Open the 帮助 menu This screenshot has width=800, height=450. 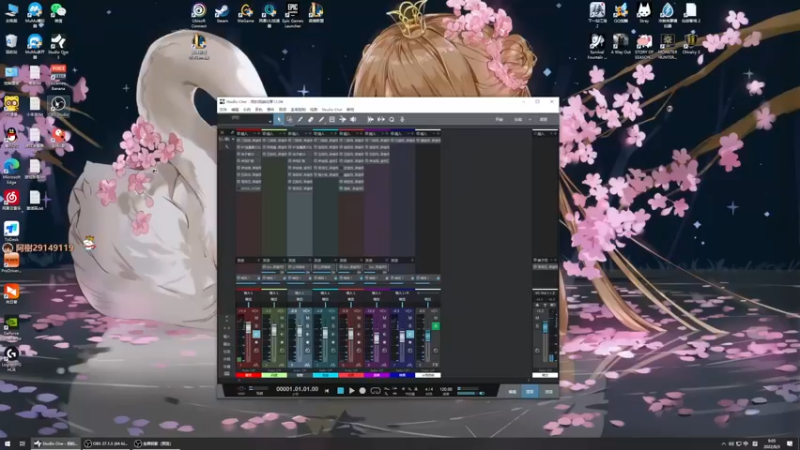tap(351, 110)
